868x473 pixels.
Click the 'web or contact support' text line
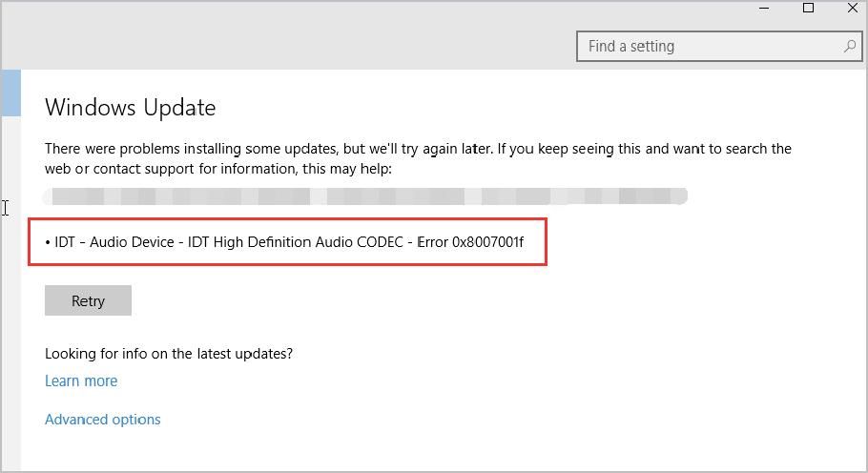click(x=218, y=169)
